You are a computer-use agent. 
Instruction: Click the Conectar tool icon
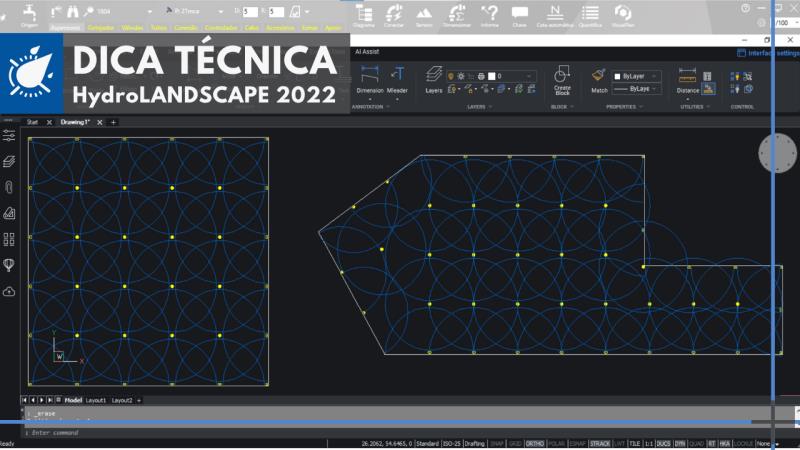[393, 13]
